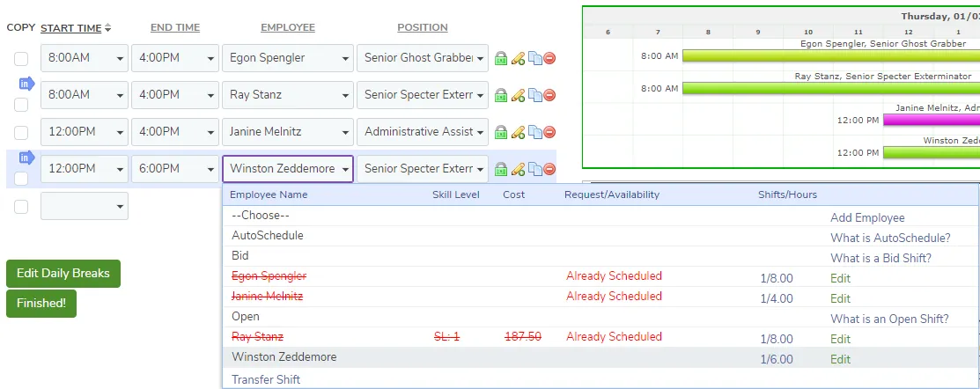Image resolution: width=980 pixels, height=389 pixels.
Task: Open Winston Zeddemore's Senior Specter position dropdown
Action: 423,169
